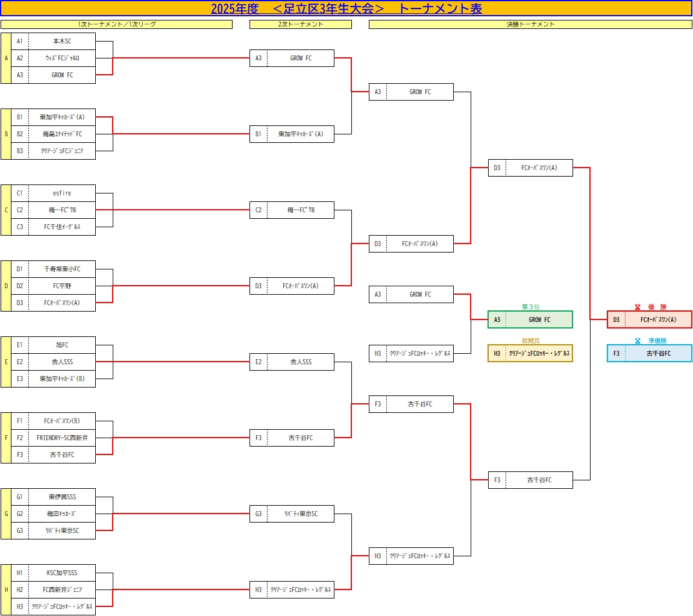Viewport: 693px width, 616px height.
Task: Select the 1次トーナメント/1次リーグ header
Action: coord(116,25)
